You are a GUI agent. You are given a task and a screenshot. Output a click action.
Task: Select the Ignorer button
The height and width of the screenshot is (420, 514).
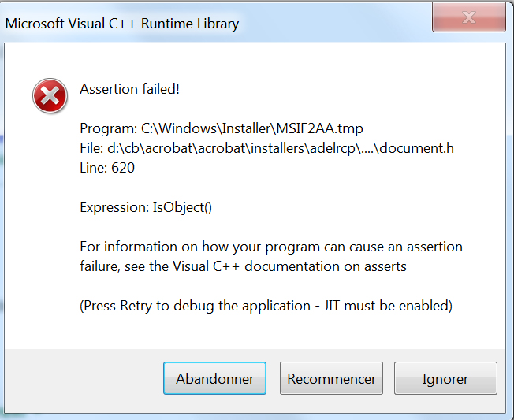445,378
